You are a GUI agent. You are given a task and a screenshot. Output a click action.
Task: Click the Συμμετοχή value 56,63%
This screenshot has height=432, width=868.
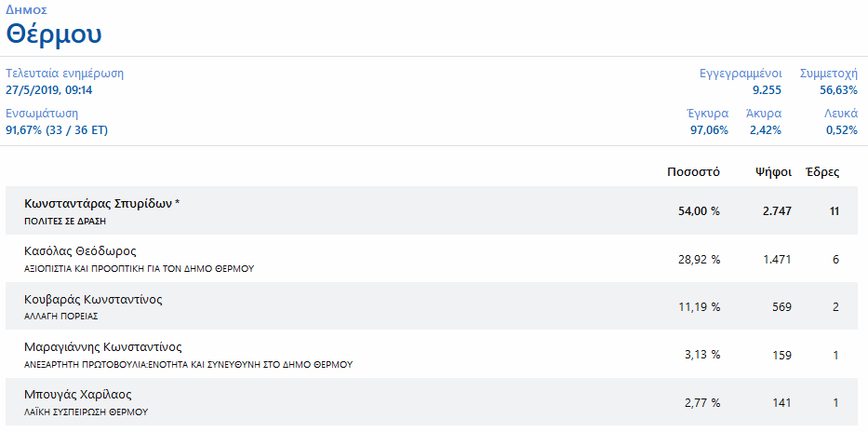838,89
